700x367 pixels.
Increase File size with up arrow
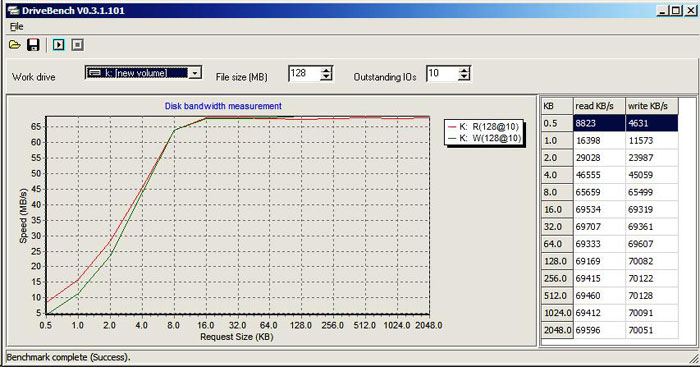coord(327,70)
